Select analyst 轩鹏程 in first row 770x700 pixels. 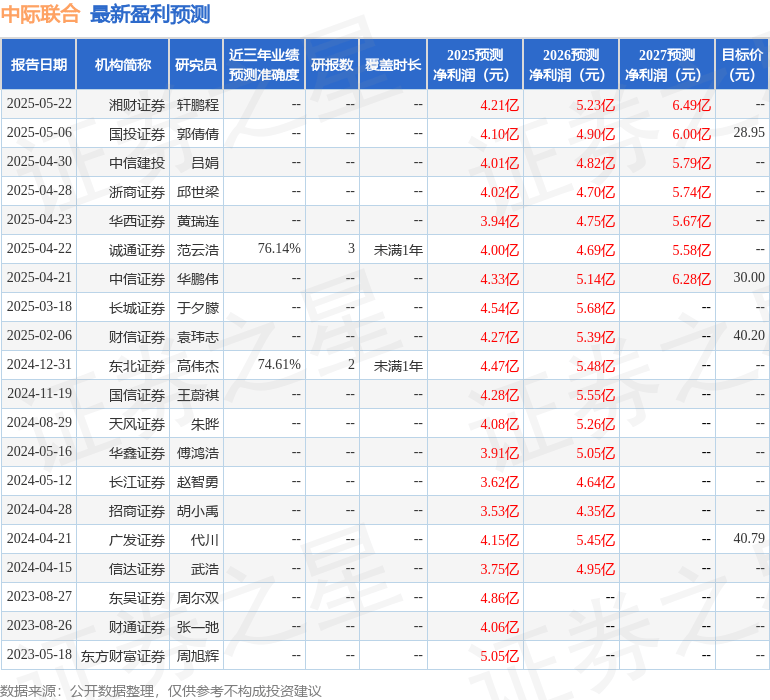click(197, 104)
